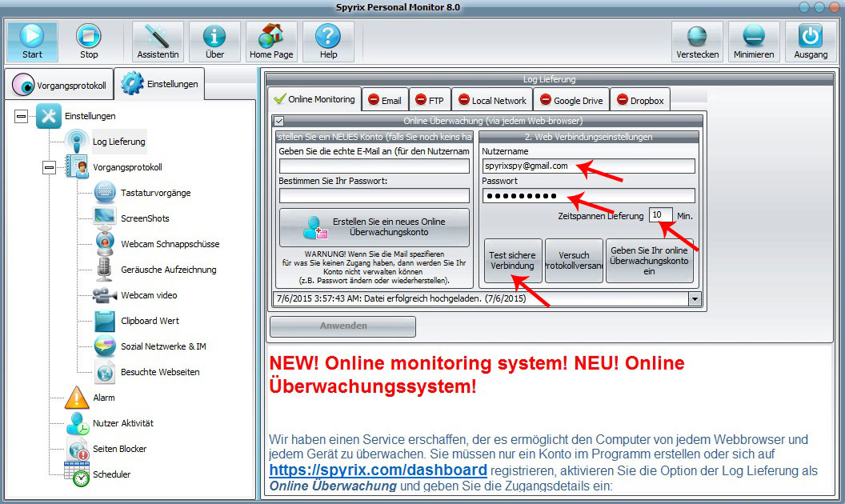845x504 pixels.
Task: Switch to the Einstellungen main tab
Action: click(x=159, y=83)
